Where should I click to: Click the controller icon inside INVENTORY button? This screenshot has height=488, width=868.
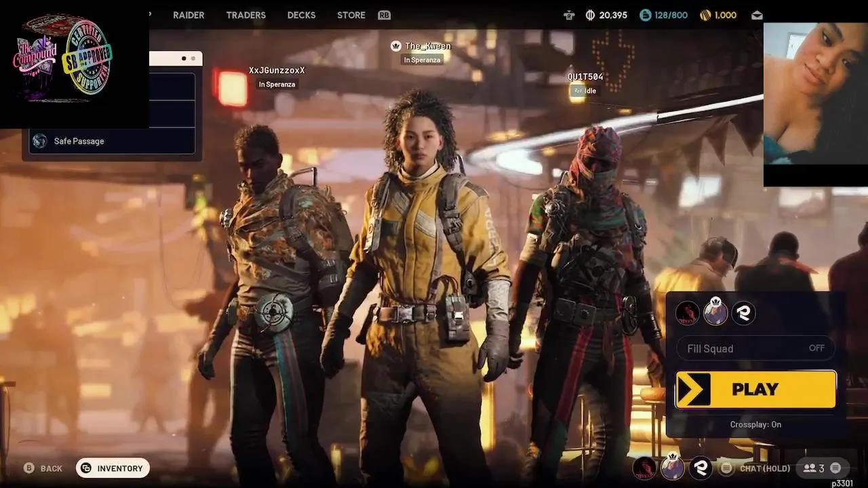tap(86, 468)
